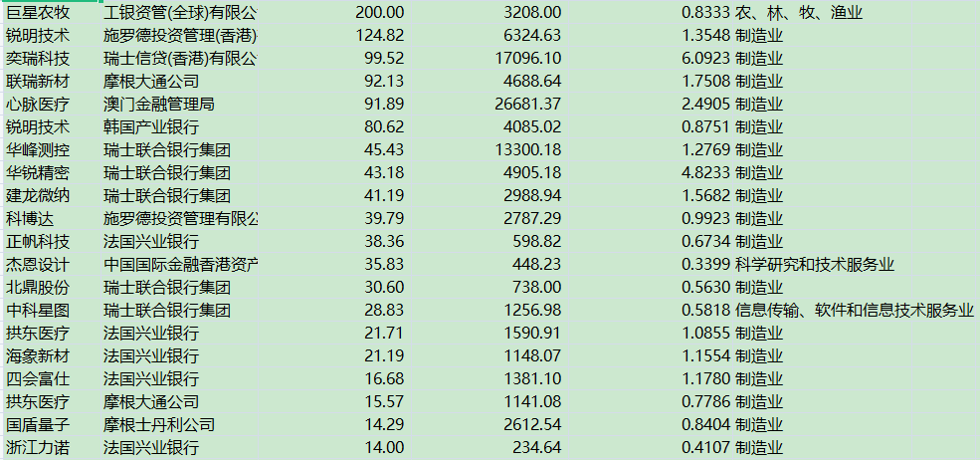Select the 科博达 stock cell

30,218
